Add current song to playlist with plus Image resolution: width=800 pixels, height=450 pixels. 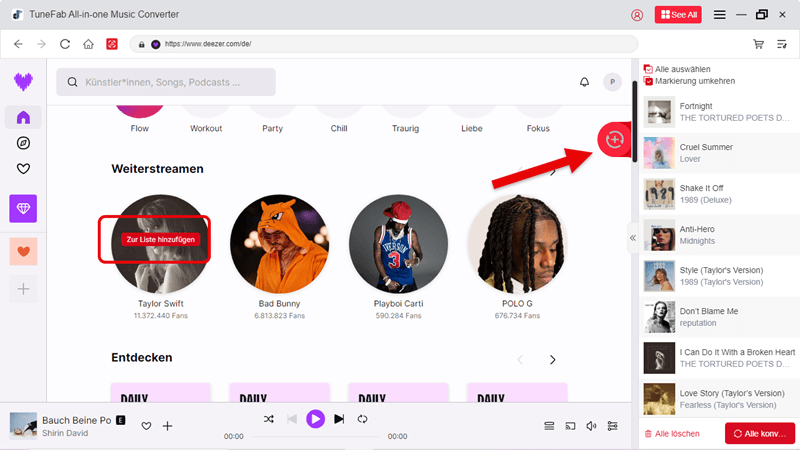pos(167,426)
